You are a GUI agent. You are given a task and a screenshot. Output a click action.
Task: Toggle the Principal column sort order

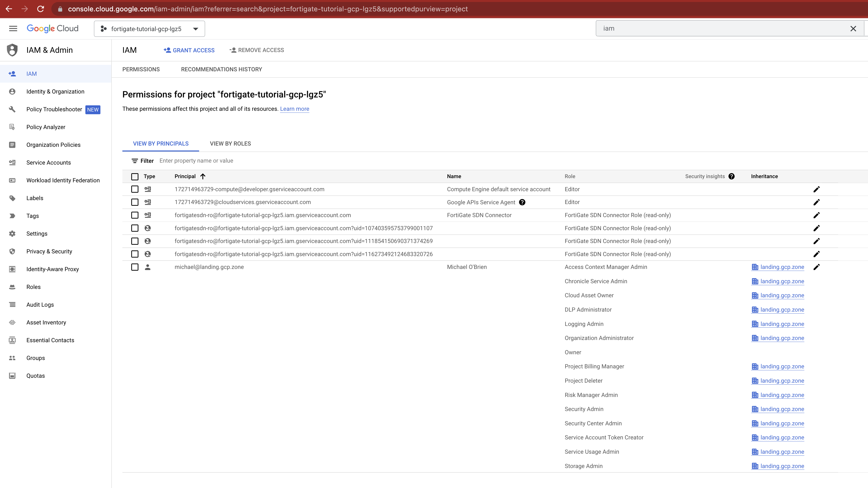pyautogui.click(x=203, y=176)
